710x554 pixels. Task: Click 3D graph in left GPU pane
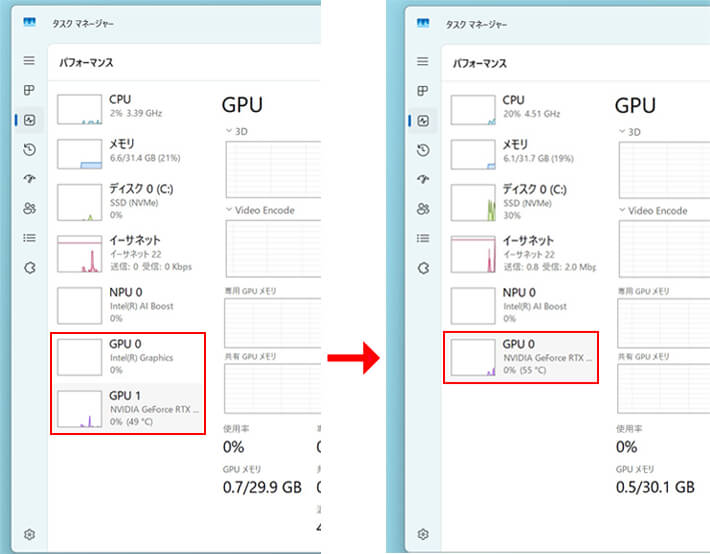pyautogui.click(x=273, y=169)
